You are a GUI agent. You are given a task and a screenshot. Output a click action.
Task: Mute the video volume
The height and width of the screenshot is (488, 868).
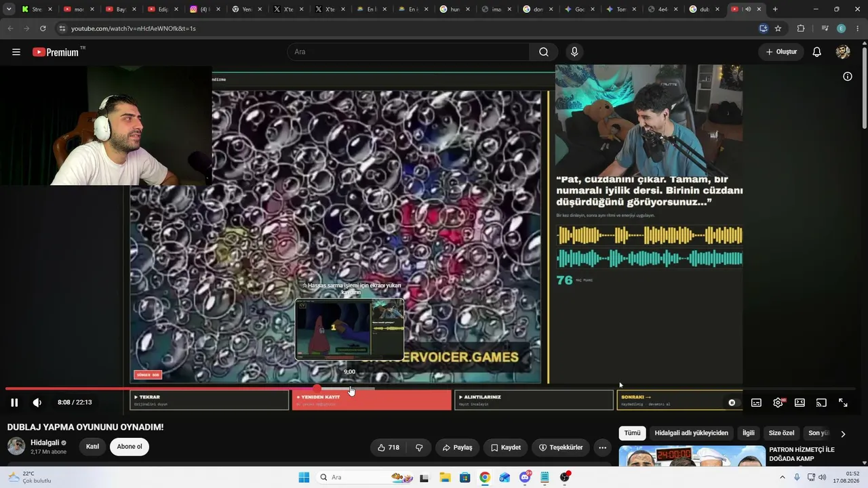[37, 403]
